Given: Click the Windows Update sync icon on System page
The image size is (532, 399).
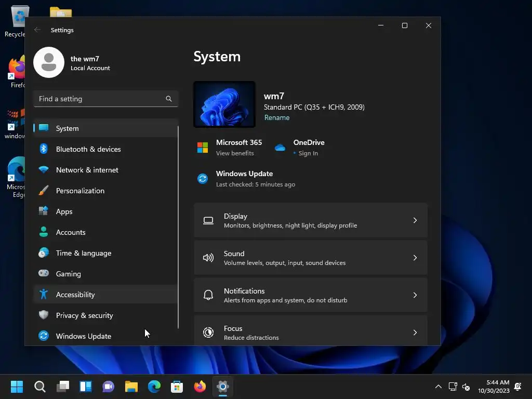Looking at the screenshot, I should (203, 179).
